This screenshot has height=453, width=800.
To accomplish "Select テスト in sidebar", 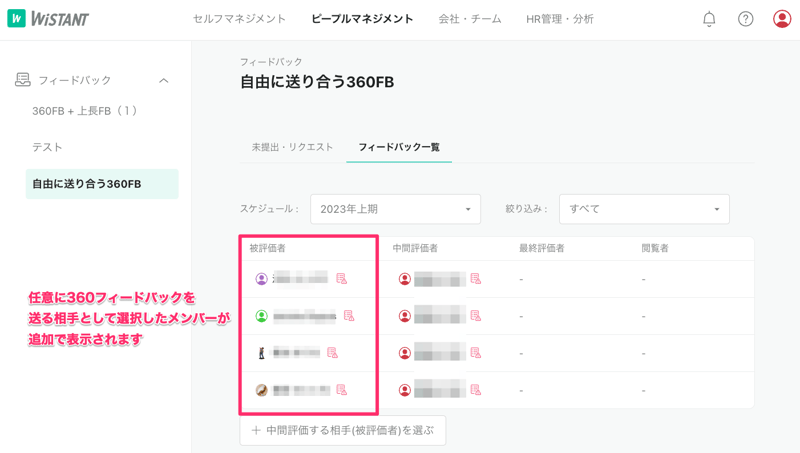I will pyautogui.click(x=47, y=147).
